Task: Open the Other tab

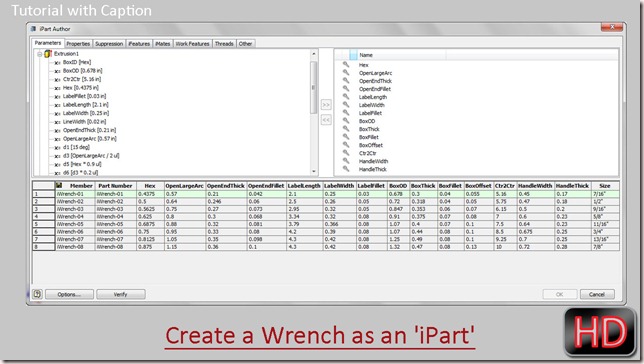Action: [245, 44]
